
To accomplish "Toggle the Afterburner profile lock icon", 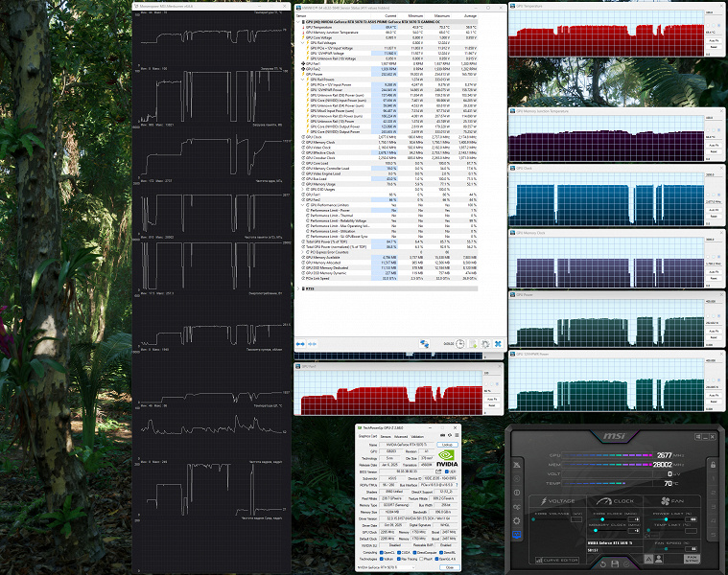I will tap(714, 465).
